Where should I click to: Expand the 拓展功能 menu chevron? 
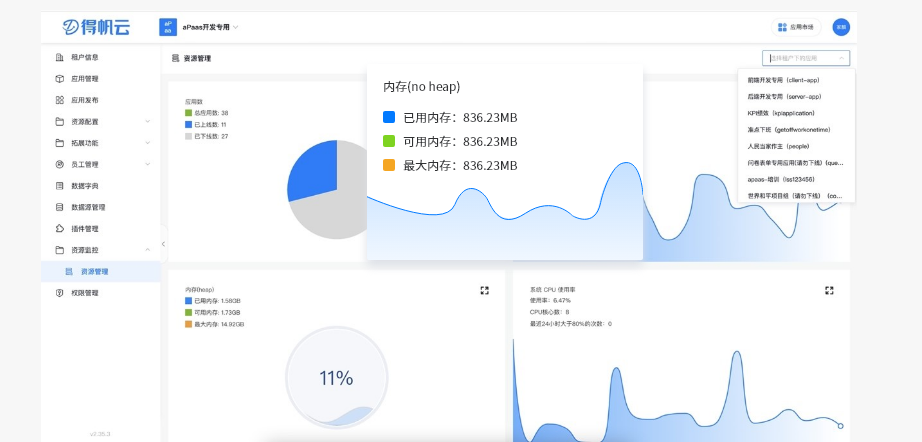pos(148,143)
